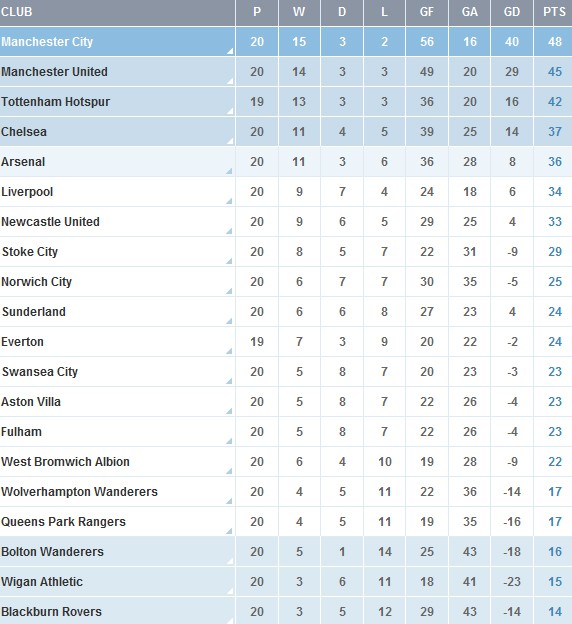The height and width of the screenshot is (624, 572).
Task: Sort by the GD column header
Action: 511,12
